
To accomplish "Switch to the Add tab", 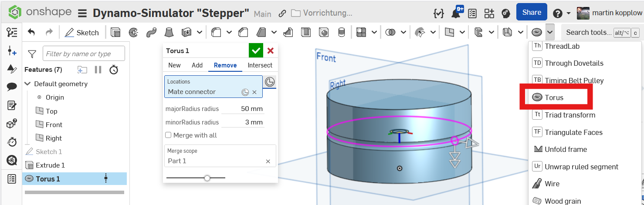I will click(x=197, y=65).
